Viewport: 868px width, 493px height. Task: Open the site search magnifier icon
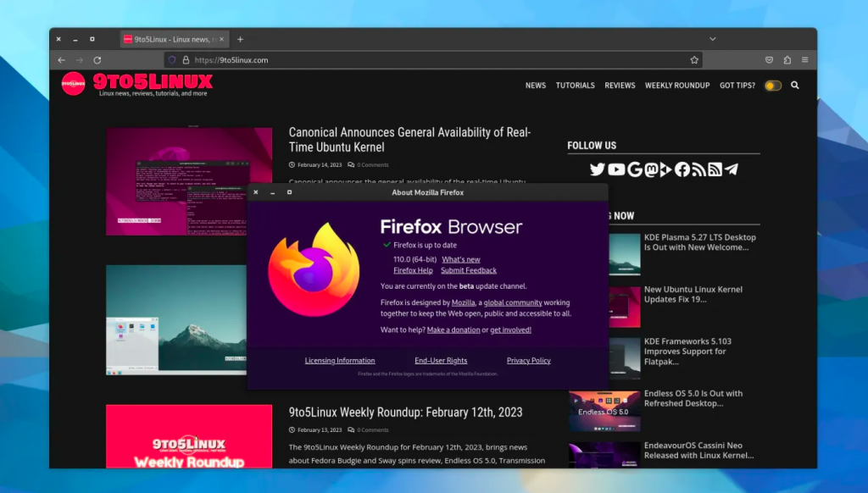795,85
